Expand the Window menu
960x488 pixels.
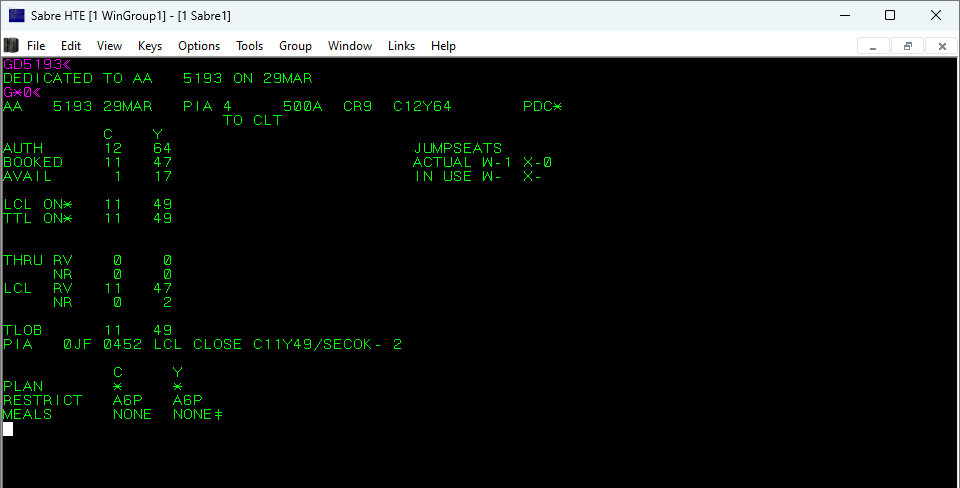(x=350, y=46)
